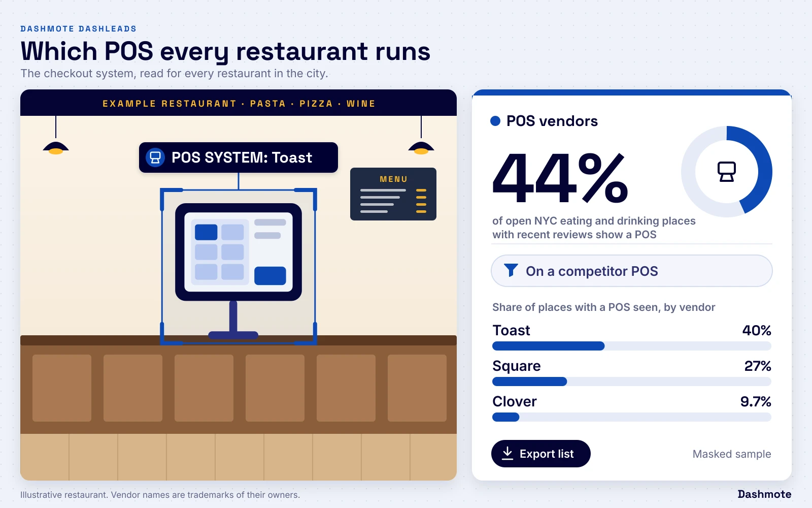The height and width of the screenshot is (508, 812).
Task: Click the POS terminal icon inside the donut chart
Action: 726,172
